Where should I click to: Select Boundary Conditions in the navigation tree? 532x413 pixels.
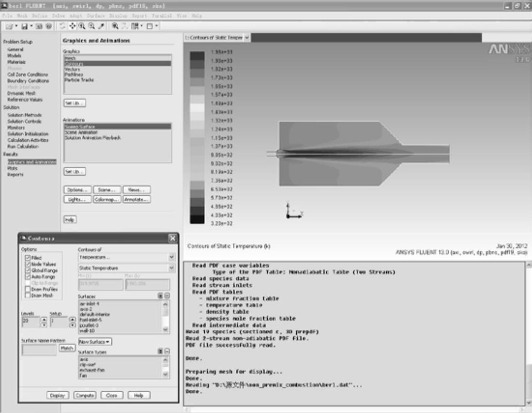tap(28, 81)
